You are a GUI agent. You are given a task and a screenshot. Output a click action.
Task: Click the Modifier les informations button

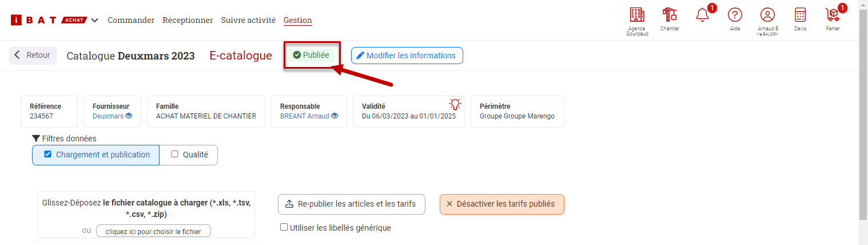tap(407, 56)
